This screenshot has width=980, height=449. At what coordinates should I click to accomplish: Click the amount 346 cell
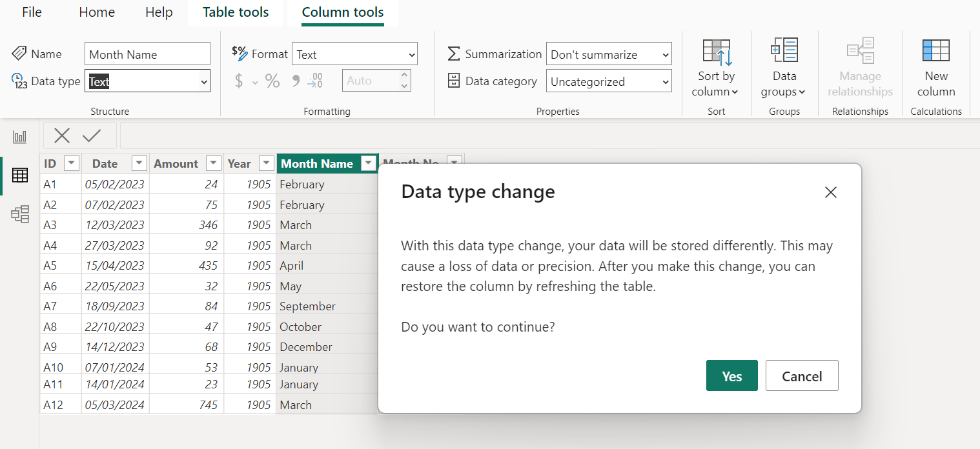point(187,225)
